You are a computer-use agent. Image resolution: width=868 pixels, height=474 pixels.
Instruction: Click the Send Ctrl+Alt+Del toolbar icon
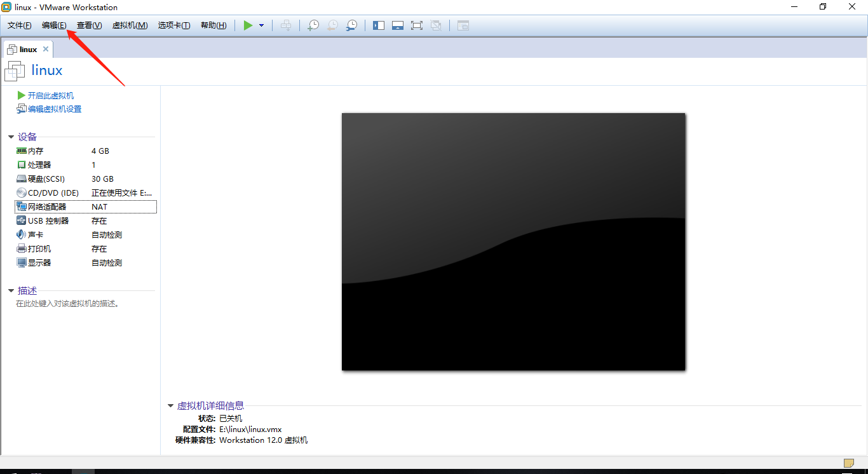click(x=287, y=25)
